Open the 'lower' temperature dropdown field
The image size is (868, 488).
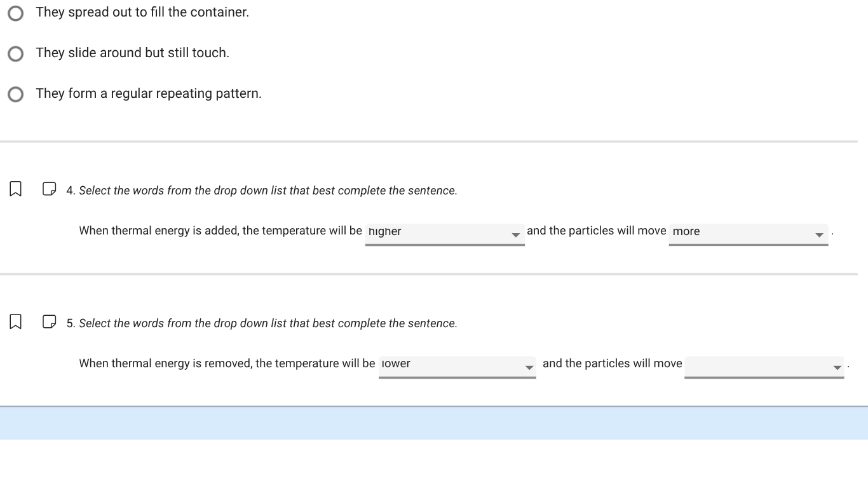pos(451,365)
